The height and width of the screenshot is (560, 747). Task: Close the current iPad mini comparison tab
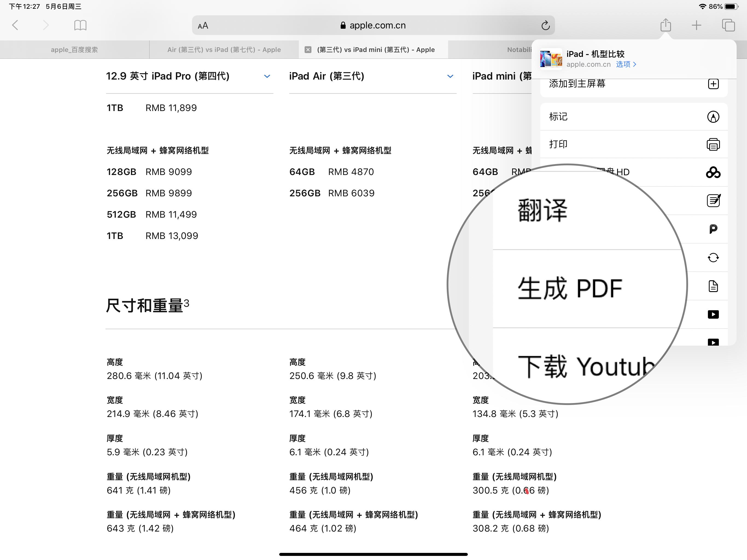point(308,50)
